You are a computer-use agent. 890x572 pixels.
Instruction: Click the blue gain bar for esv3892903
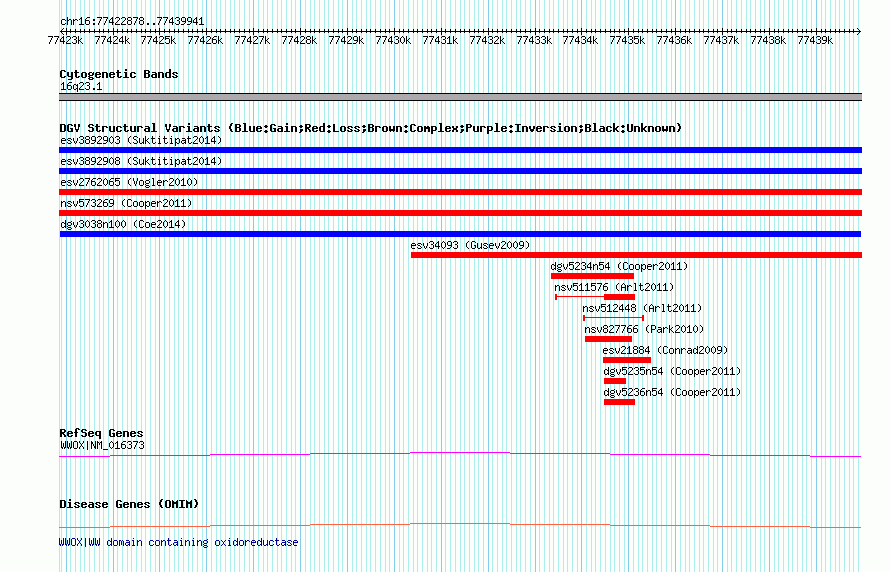coord(460,150)
